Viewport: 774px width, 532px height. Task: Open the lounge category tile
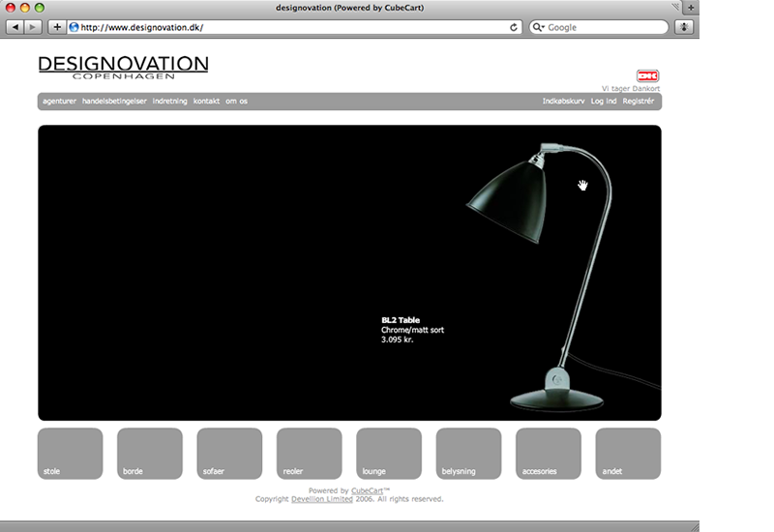(389, 454)
